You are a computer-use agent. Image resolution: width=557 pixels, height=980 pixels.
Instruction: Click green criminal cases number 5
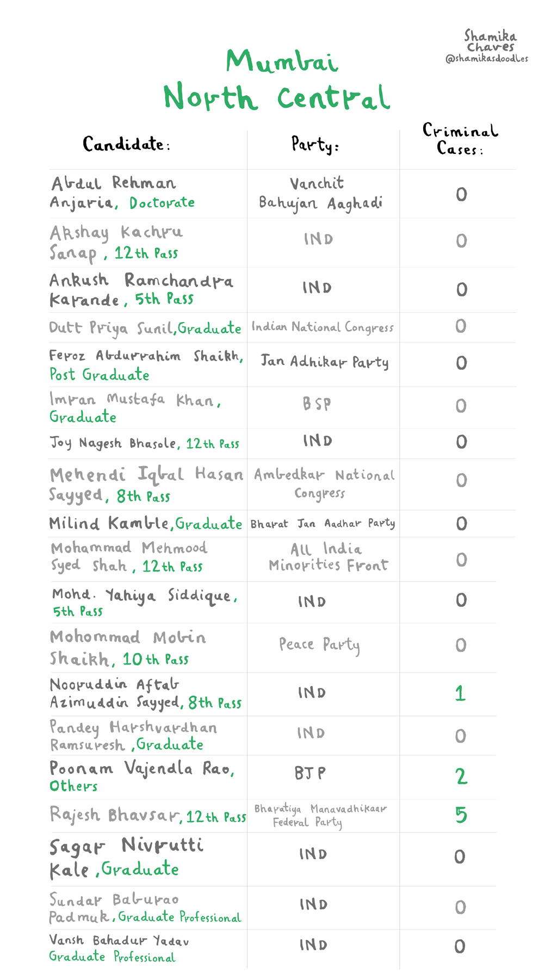click(461, 815)
